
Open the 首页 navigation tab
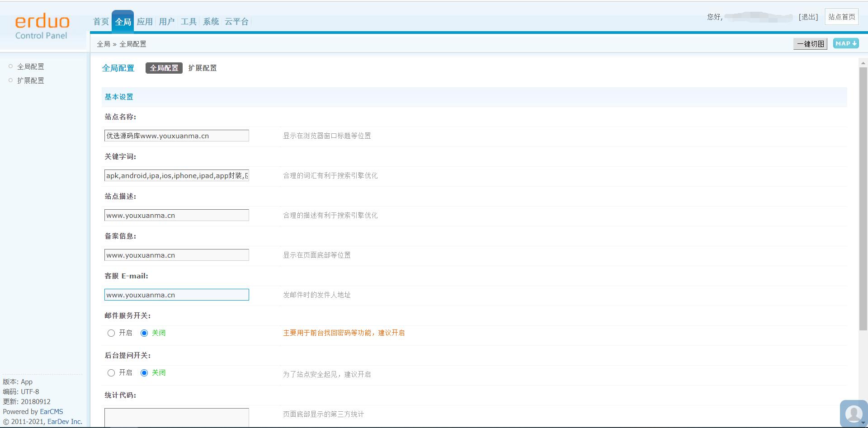click(101, 22)
